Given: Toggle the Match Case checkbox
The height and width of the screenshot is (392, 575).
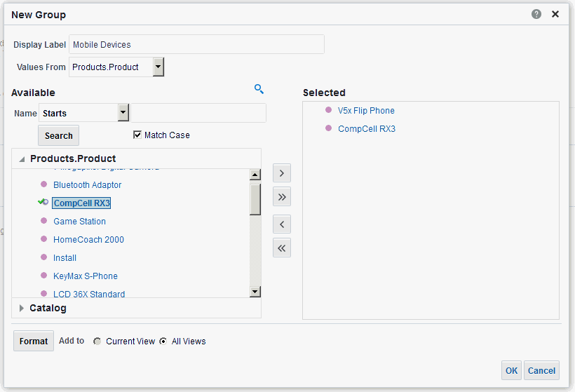Looking at the screenshot, I should click(x=137, y=135).
